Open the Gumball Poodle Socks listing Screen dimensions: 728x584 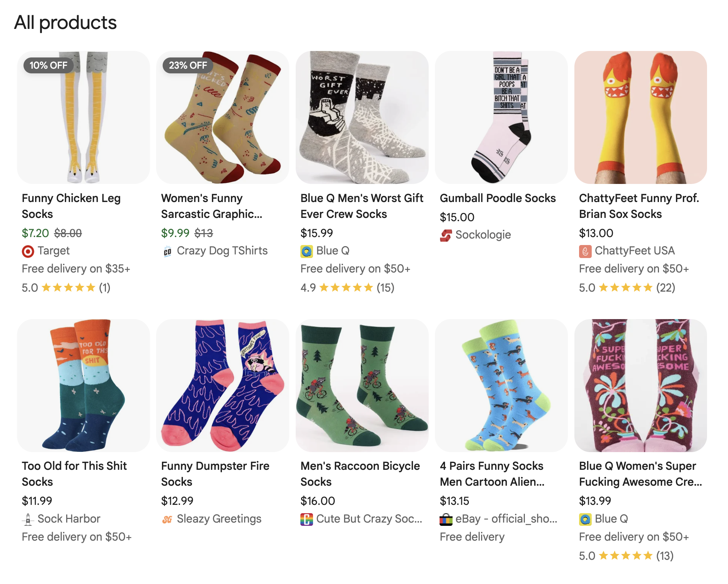coord(498,198)
